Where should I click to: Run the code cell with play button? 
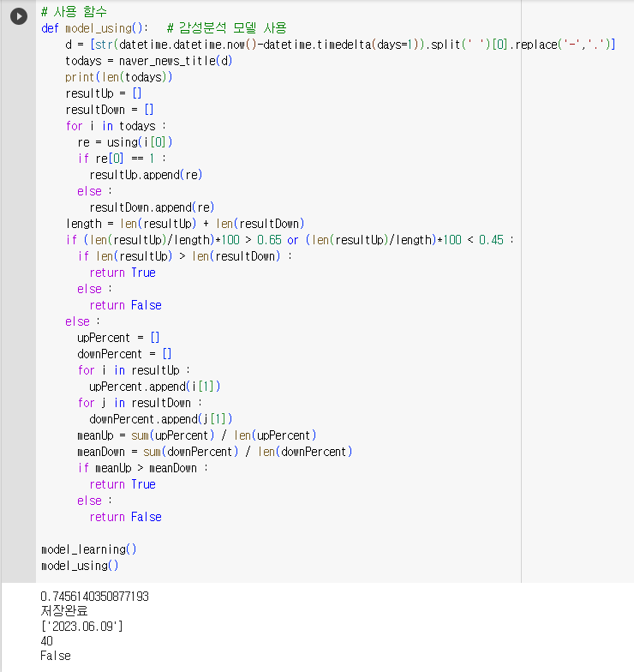click(x=19, y=16)
